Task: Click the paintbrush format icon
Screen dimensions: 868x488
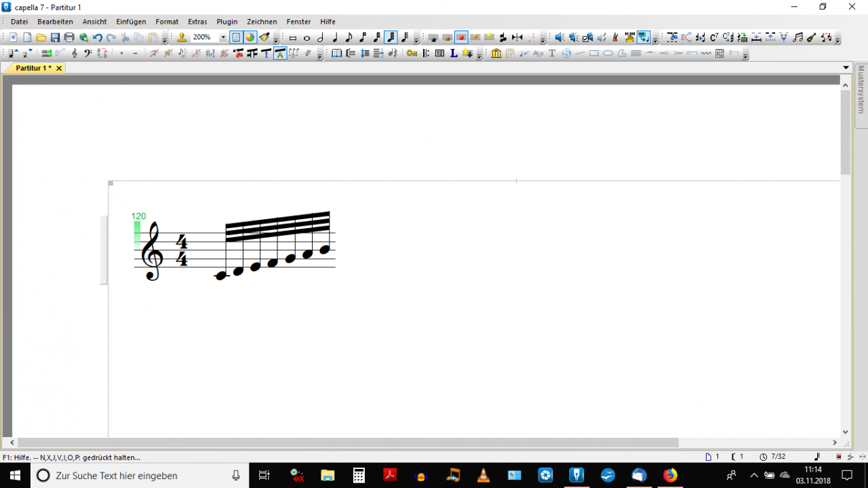Action: (x=264, y=37)
